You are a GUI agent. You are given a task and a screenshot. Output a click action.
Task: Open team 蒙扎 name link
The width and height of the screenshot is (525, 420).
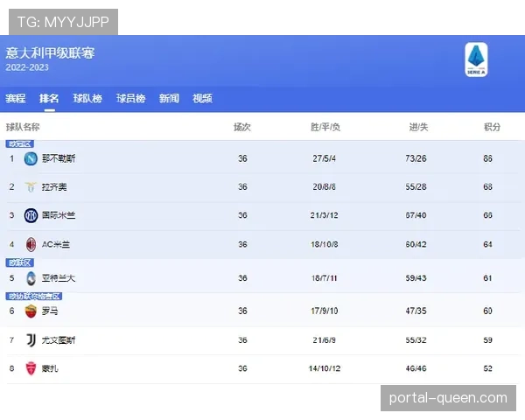(50, 368)
